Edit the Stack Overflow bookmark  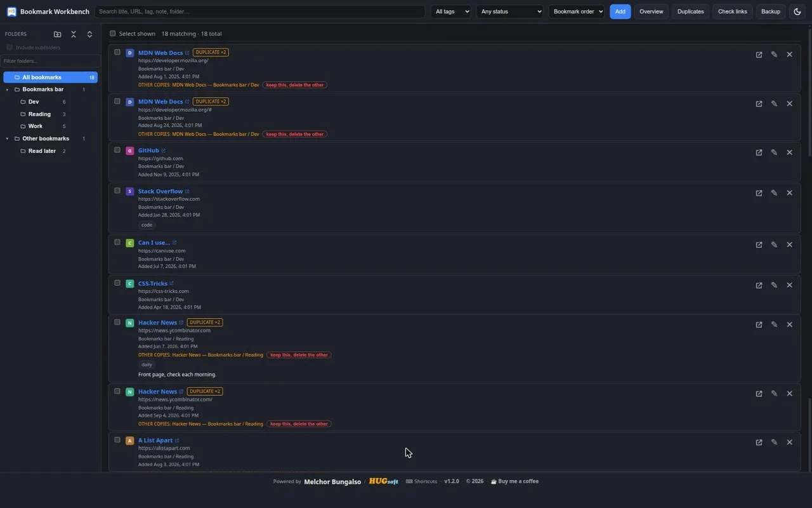click(x=774, y=193)
